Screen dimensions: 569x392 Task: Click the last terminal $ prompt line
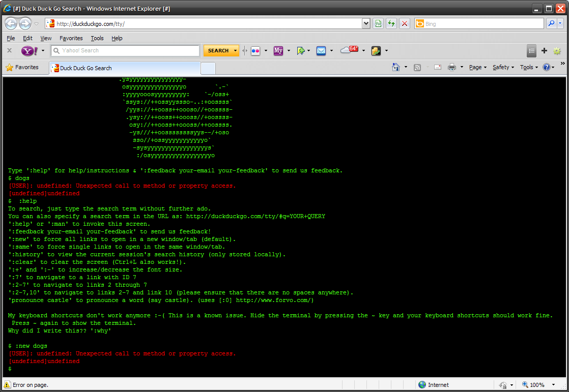point(10,369)
